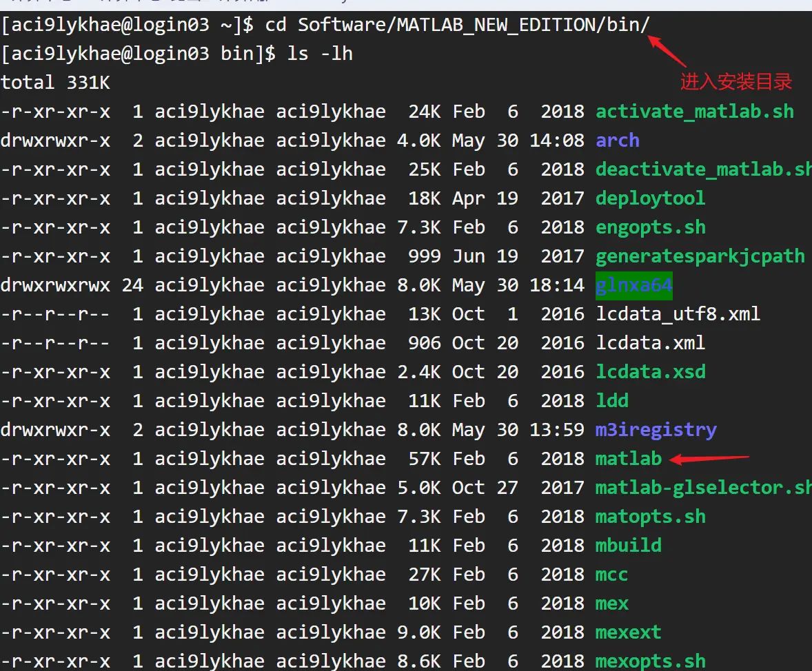Select the 13K size of lcdata_utf8.xml
812x671 pixels.
[x=425, y=314]
